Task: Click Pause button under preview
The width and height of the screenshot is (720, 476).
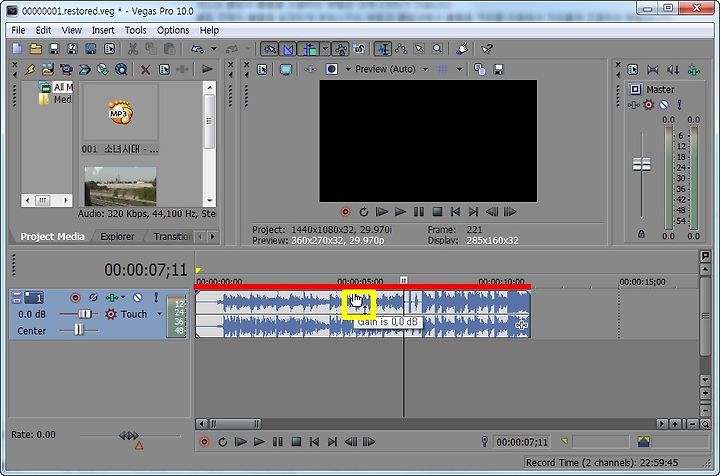Action: [418, 212]
